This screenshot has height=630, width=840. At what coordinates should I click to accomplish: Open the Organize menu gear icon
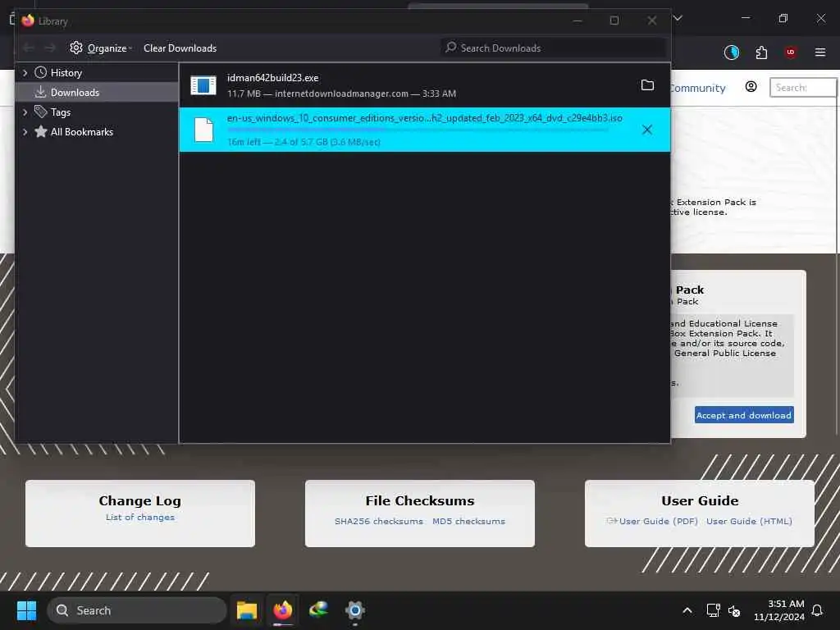click(x=76, y=48)
